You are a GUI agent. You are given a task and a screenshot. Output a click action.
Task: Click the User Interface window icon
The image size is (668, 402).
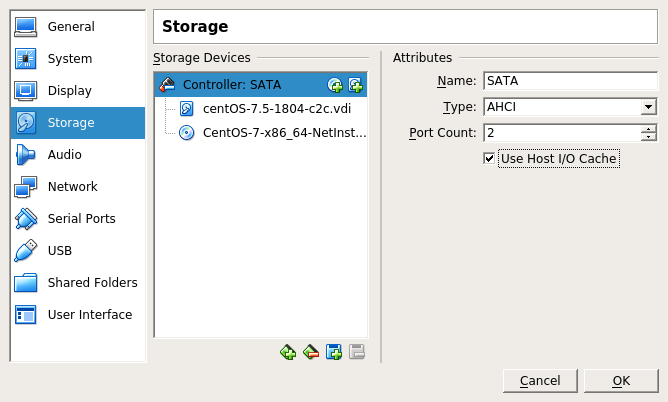pyautogui.click(x=26, y=315)
